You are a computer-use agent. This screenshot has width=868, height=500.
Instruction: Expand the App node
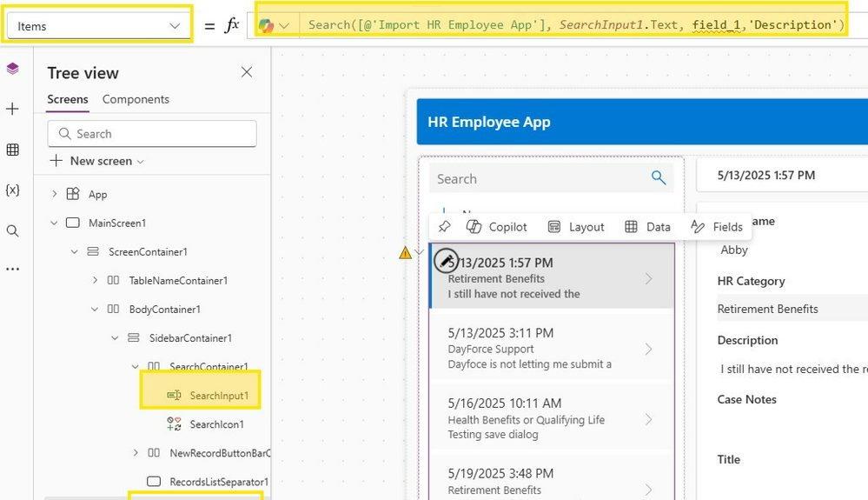tap(54, 194)
